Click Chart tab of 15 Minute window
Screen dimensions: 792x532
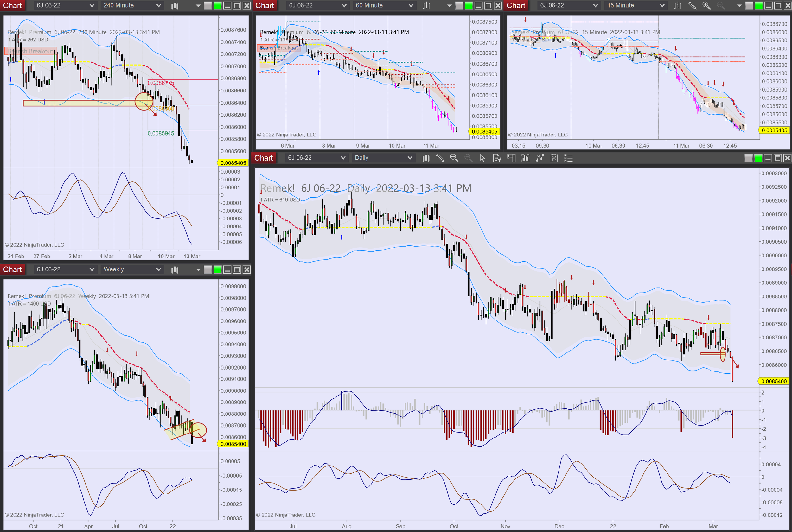click(x=516, y=5)
